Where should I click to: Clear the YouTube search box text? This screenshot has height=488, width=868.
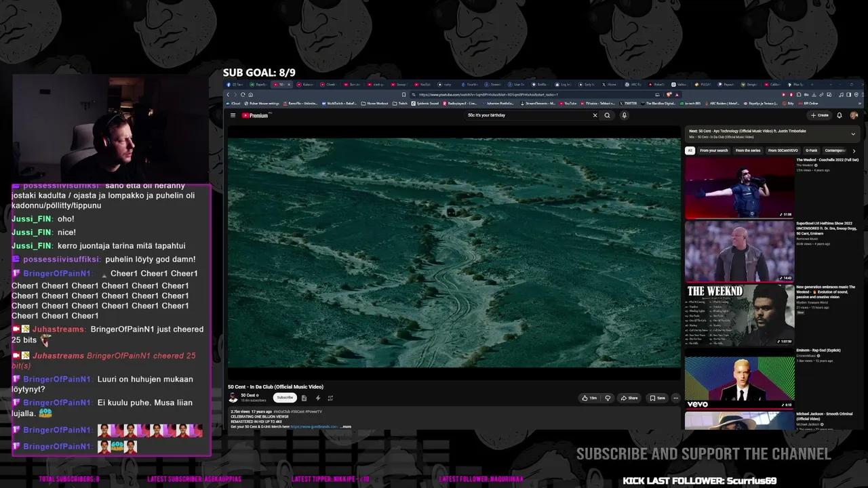pyautogui.click(x=595, y=115)
